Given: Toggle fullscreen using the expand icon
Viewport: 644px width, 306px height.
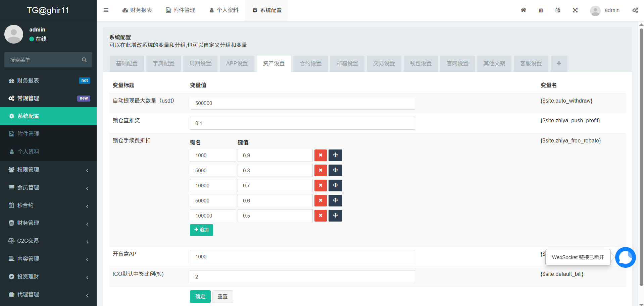Looking at the screenshot, I should click(575, 10).
